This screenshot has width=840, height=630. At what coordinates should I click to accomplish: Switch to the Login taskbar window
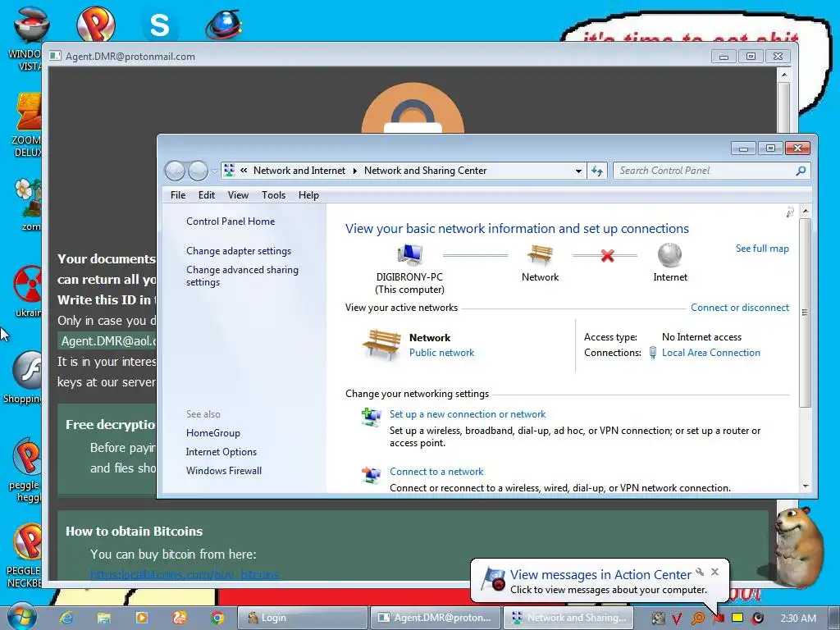303,618
